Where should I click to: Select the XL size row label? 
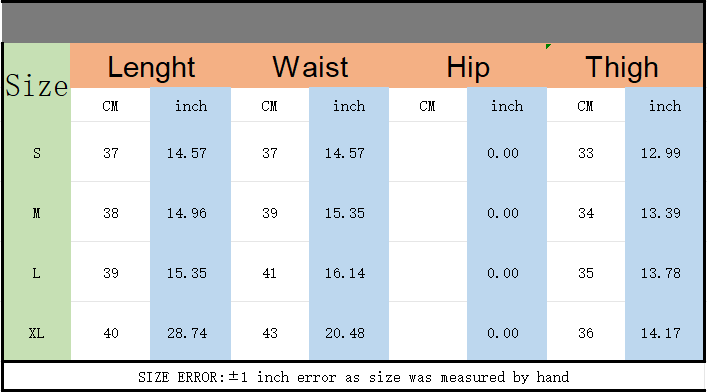pos(37,332)
